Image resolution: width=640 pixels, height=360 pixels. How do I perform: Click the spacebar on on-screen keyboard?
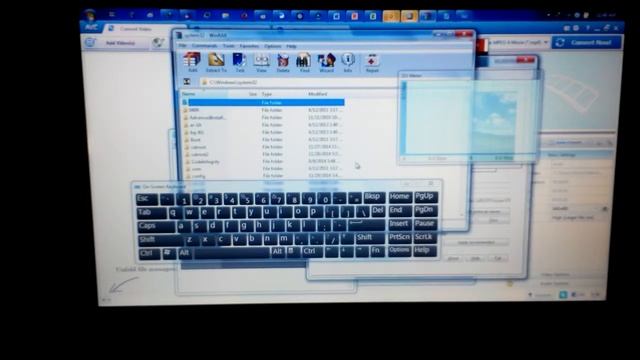231,253
